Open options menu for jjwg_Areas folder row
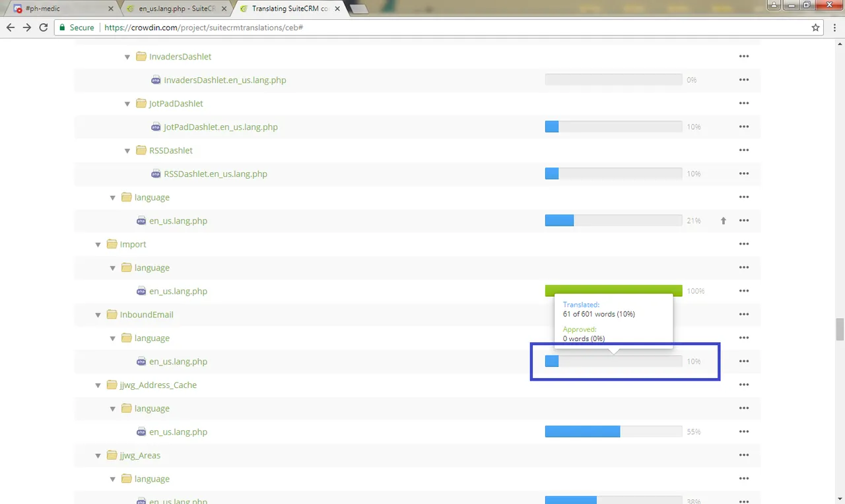This screenshot has width=845, height=504. 744,455
